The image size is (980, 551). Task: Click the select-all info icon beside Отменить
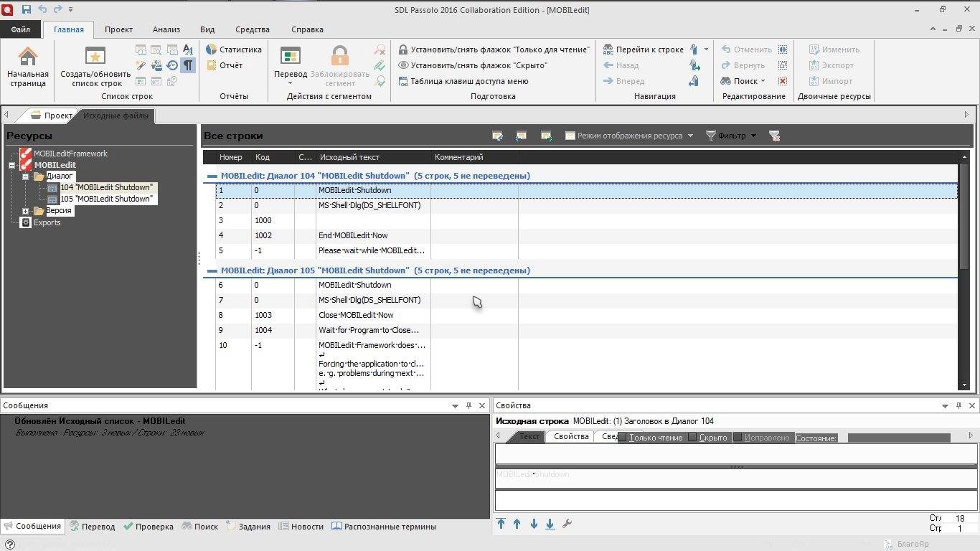click(783, 50)
